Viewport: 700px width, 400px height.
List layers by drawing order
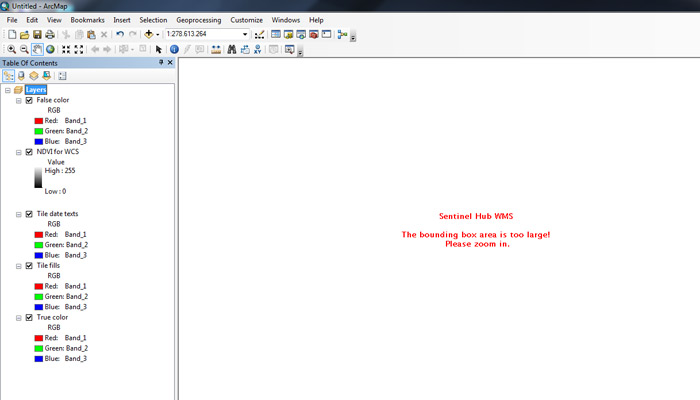8,75
